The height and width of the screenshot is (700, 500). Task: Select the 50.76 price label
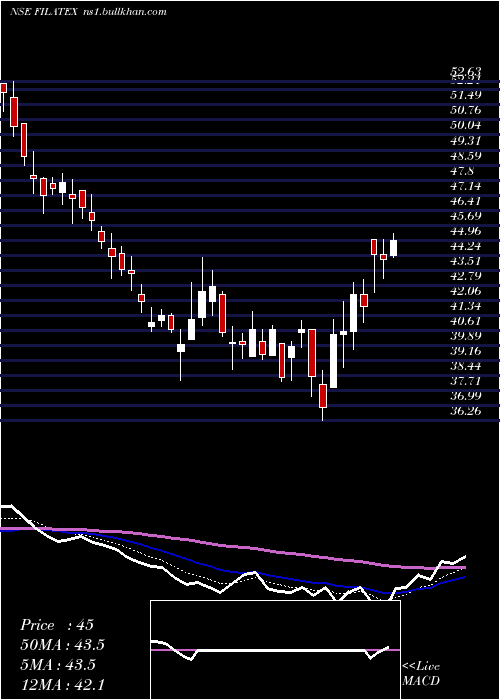pos(465,110)
